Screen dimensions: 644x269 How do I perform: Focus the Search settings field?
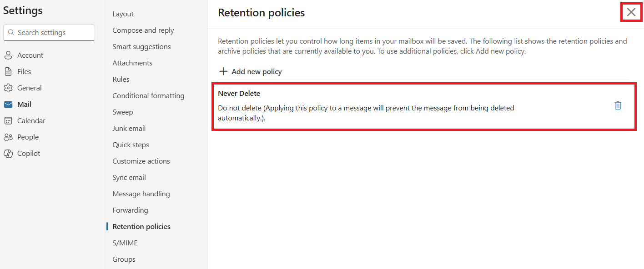pos(49,33)
